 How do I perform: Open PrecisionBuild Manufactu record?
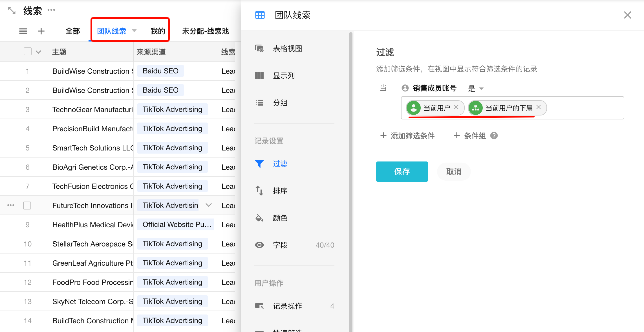tap(92, 129)
